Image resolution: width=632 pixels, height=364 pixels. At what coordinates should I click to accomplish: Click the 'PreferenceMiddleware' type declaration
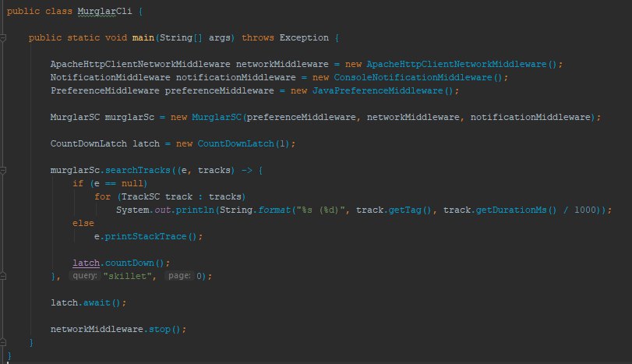point(104,90)
